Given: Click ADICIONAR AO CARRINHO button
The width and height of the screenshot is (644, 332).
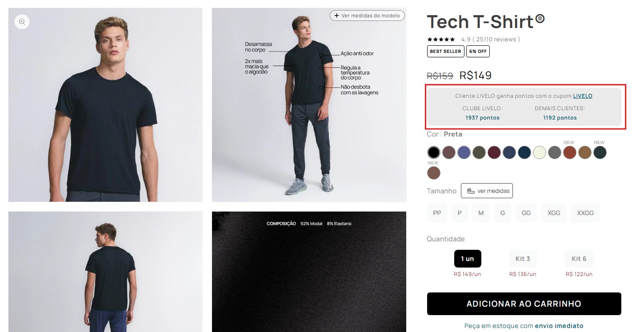Looking at the screenshot, I should (x=524, y=304).
